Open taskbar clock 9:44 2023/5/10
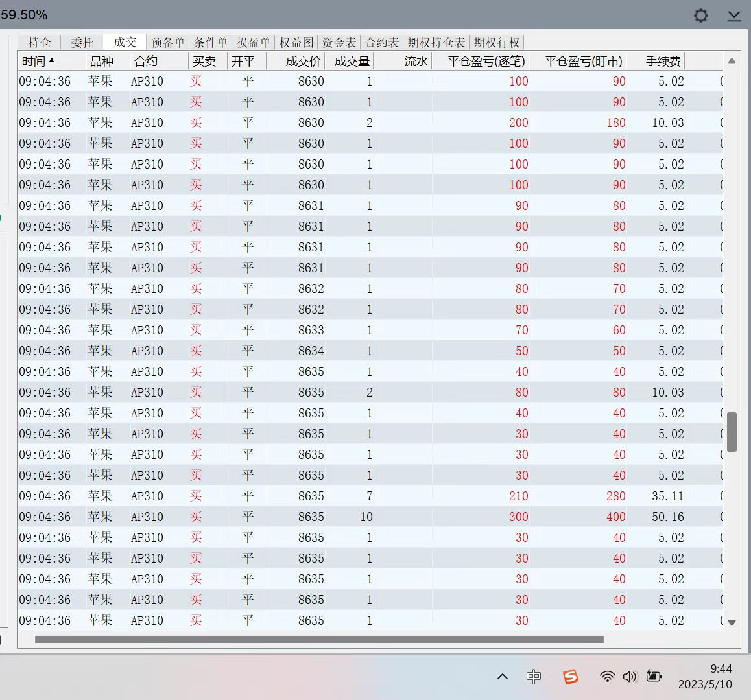The height and width of the screenshot is (700, 751). [x=705, y=677]
